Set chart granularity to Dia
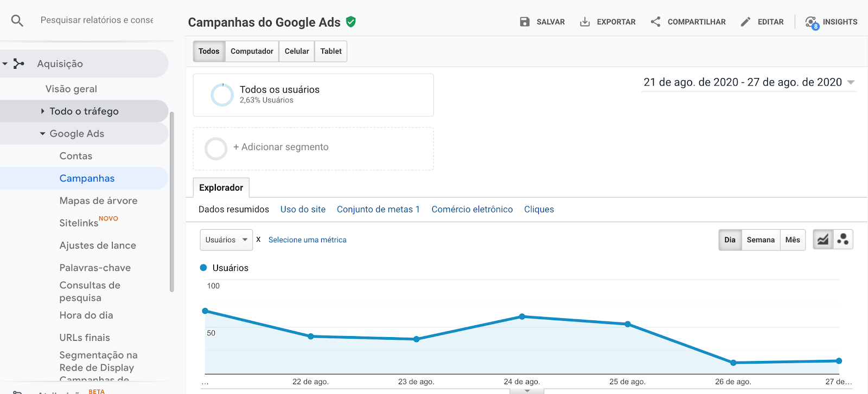The width and height of the screenshot is (868, 394). coord(730,240)
